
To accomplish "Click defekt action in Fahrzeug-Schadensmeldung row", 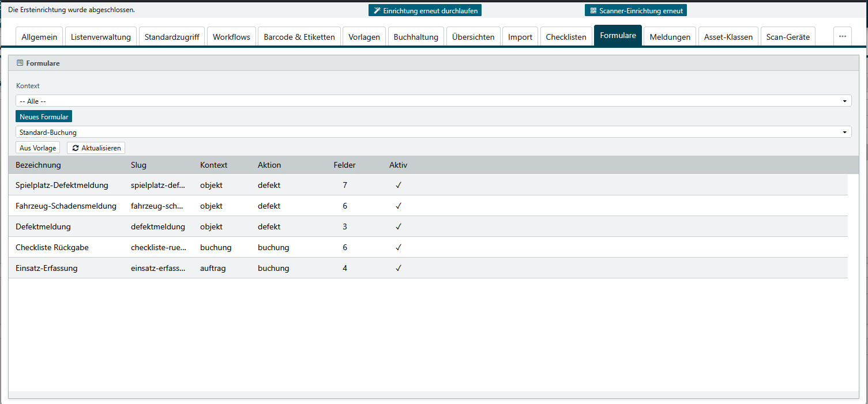I will [269, 206].
